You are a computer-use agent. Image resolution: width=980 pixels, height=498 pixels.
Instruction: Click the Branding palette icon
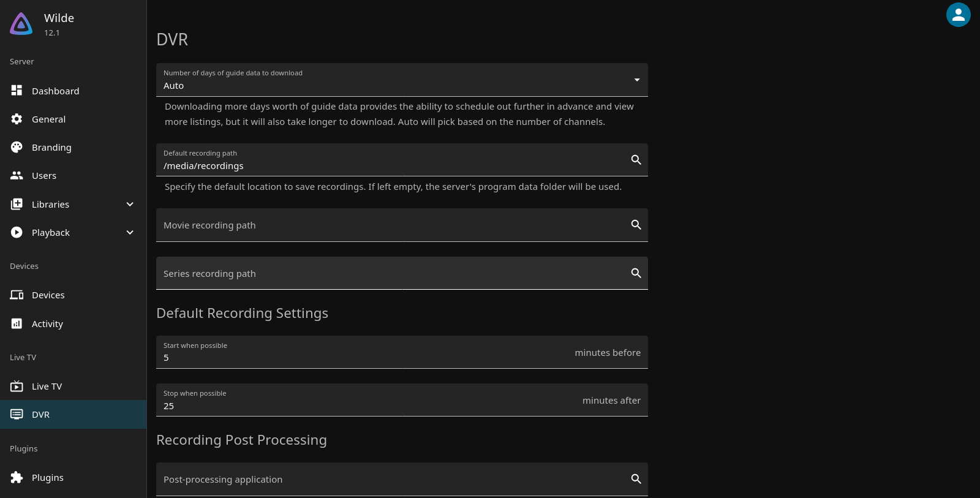(17, 147)
